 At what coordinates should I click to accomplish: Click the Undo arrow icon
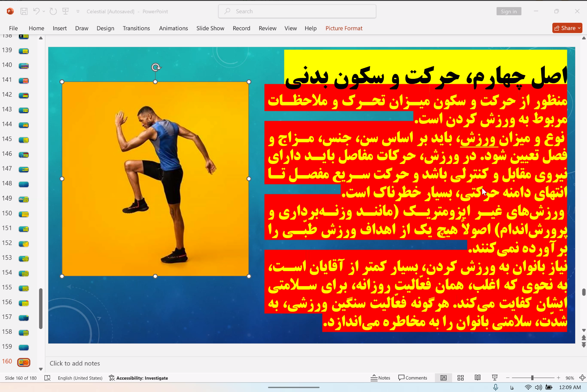click(x=36, y=11)
